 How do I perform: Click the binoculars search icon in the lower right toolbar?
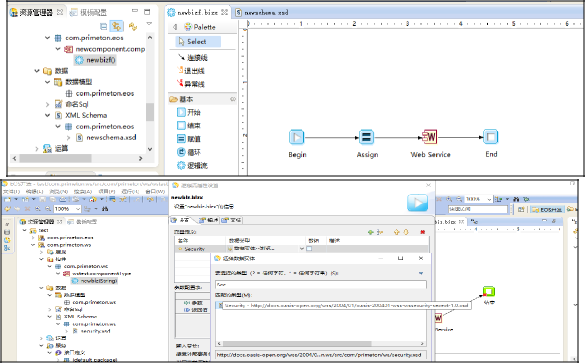click(x=516, y=199)
